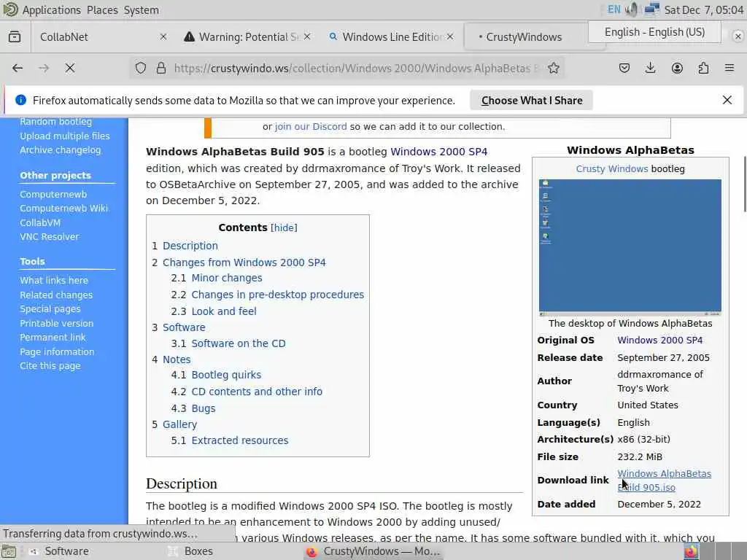Click the forward navigation arrow
This screenshot has width=747, height=560.
click(x=44, y=68)
